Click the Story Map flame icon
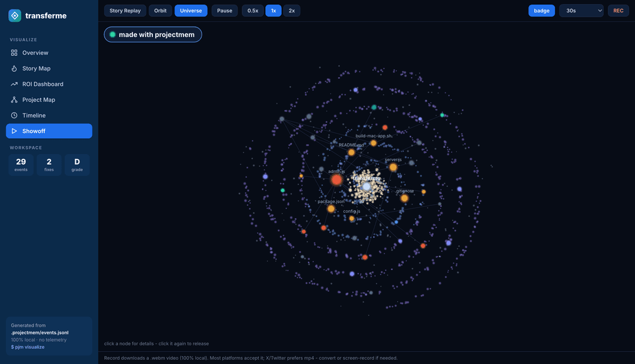 pos(14,68)
